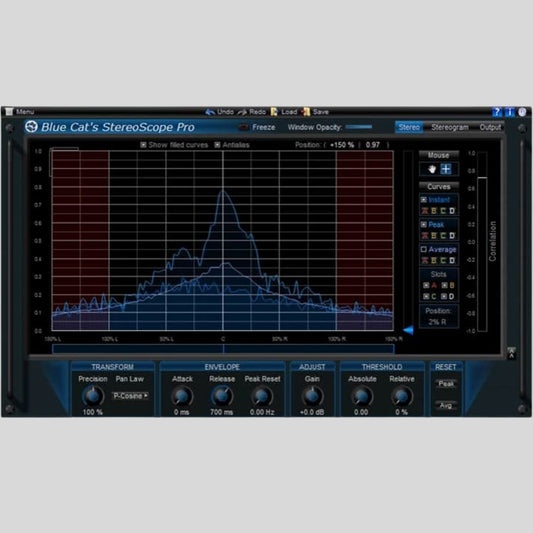Toggle the Peak curve checkbox
533x533 pixels.
coord(424,224)
